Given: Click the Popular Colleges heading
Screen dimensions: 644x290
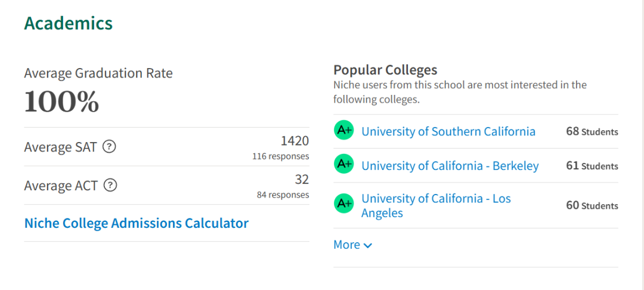Looking at the screenshot, I should pyautogui.click(x=385, y=70).
